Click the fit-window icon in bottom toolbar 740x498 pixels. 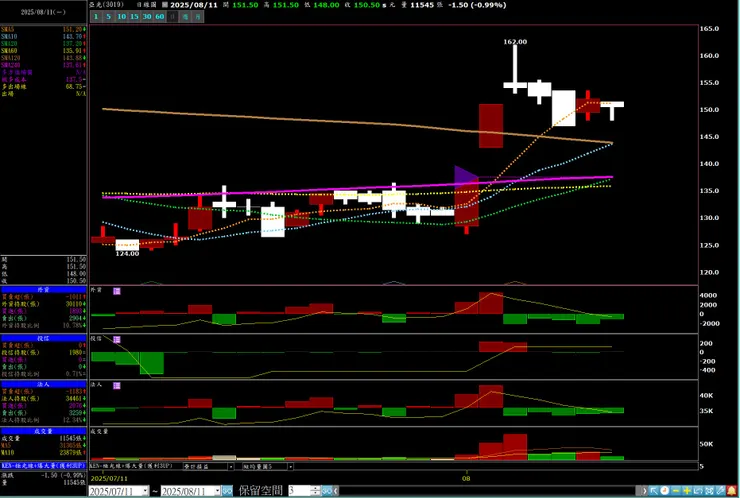[698, 491]
